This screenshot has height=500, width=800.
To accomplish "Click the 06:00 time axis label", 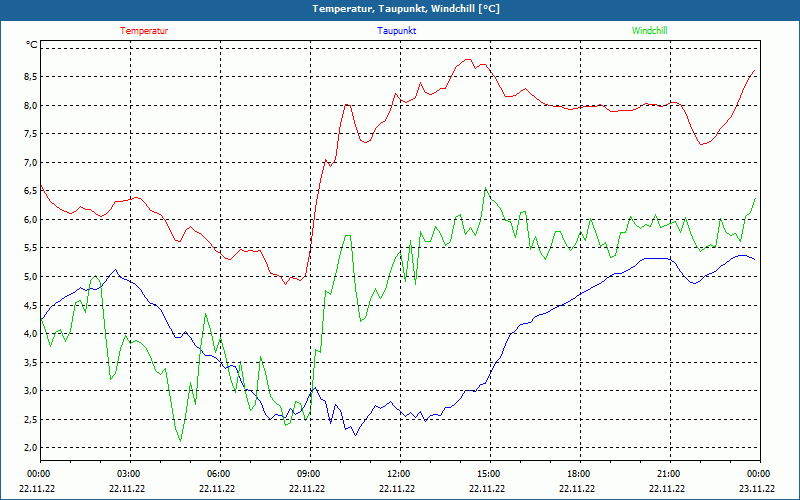I will coord(220,474).
